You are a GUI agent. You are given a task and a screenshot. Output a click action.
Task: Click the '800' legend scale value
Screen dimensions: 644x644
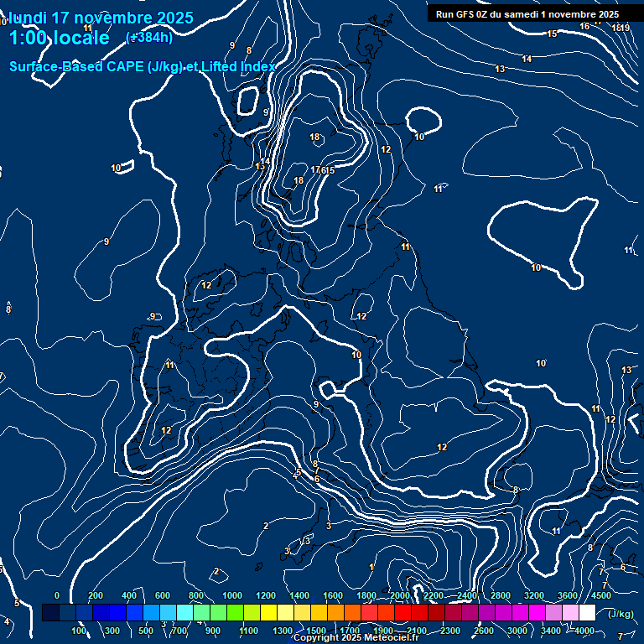coord(196,595)
